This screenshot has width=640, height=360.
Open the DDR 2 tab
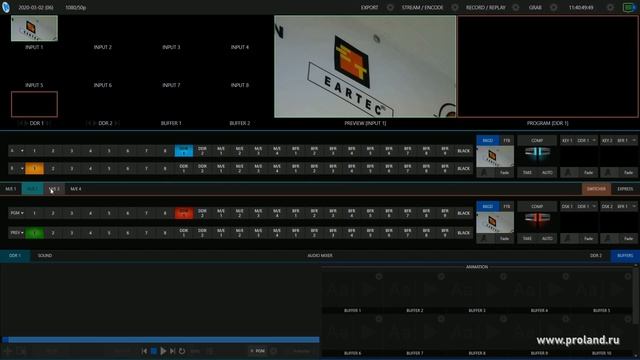click(x=596, y=256)
